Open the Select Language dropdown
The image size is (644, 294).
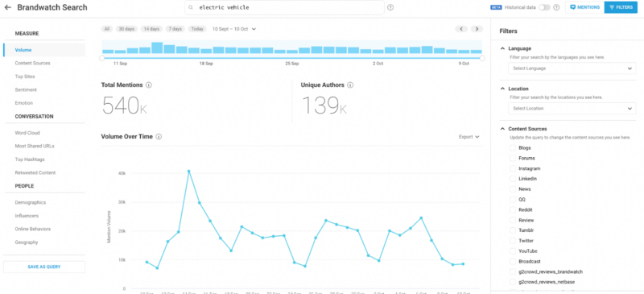coord(572,68)
